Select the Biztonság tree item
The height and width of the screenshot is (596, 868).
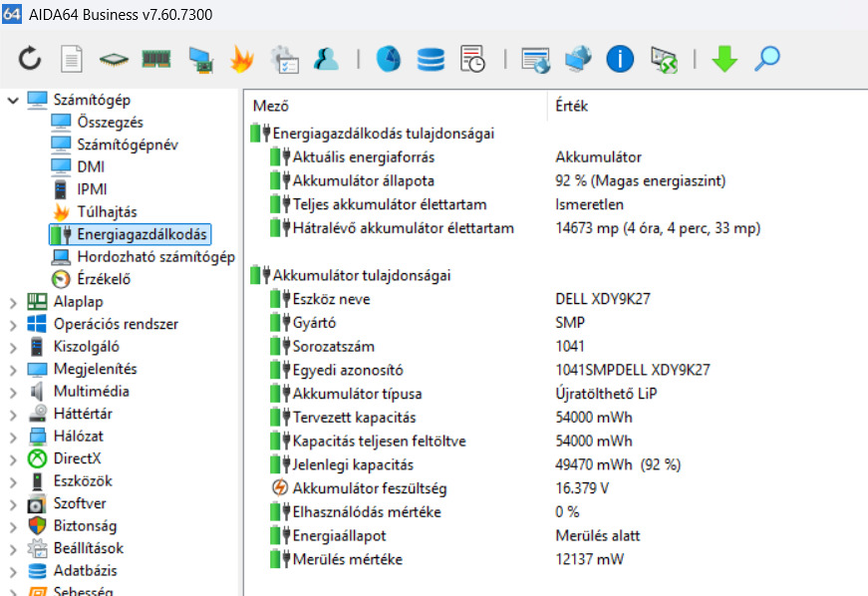tap(73, 525)
